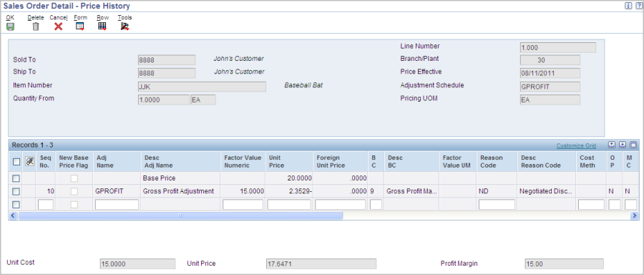This screenshot has width=644, height=275.
Task: Click the info icon at top right
Action: point(629,6)
